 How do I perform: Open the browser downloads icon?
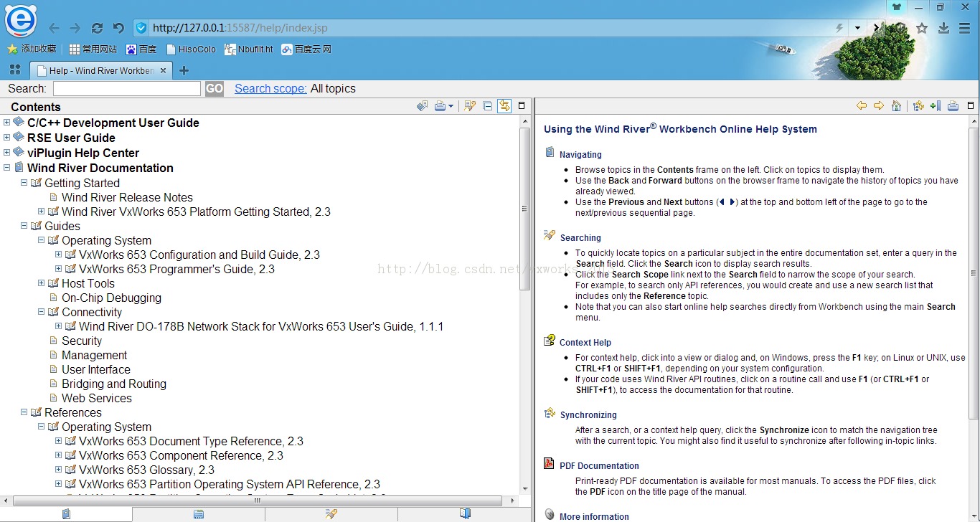pyautogui.click(x=944, y=28)
